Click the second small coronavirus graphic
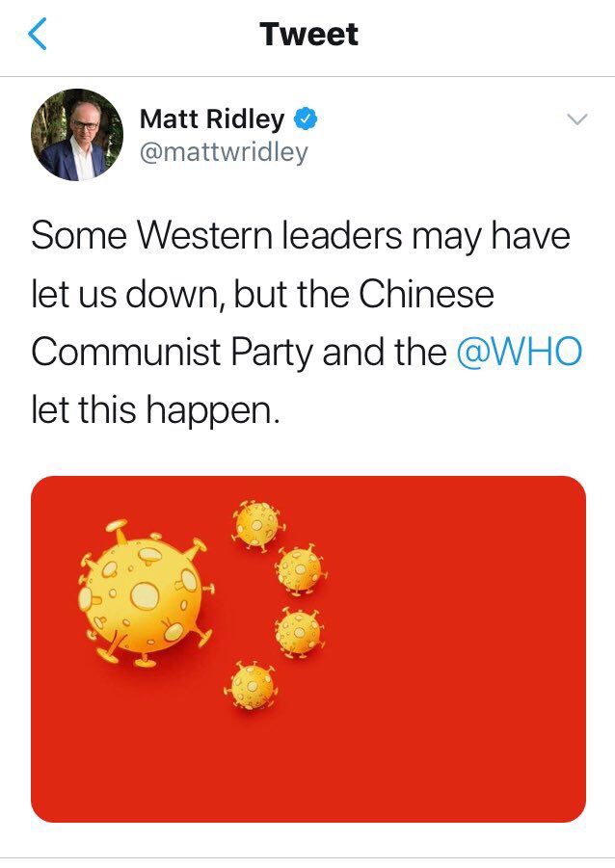615x868 pixels. coord(301,569)
